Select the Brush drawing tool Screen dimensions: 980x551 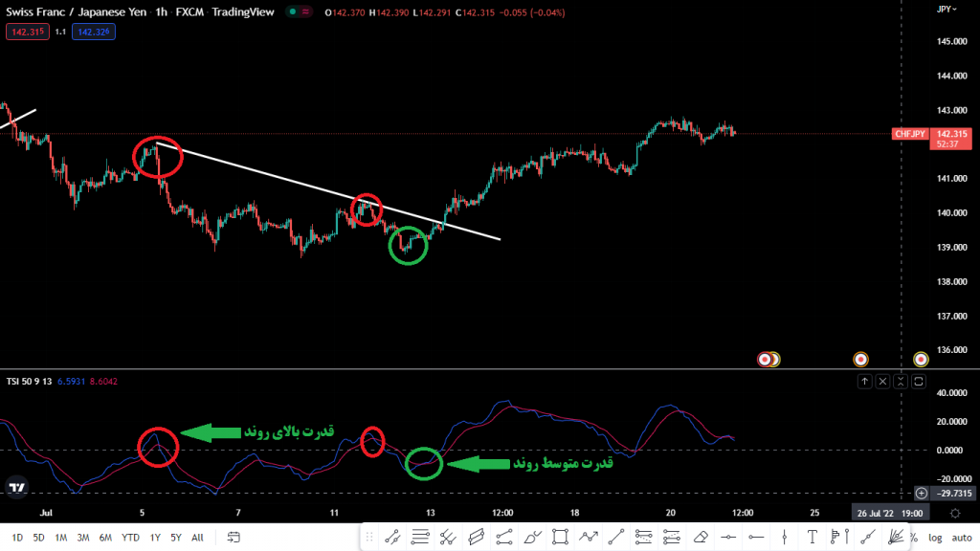pyautogui.click(x=532, y=537)
